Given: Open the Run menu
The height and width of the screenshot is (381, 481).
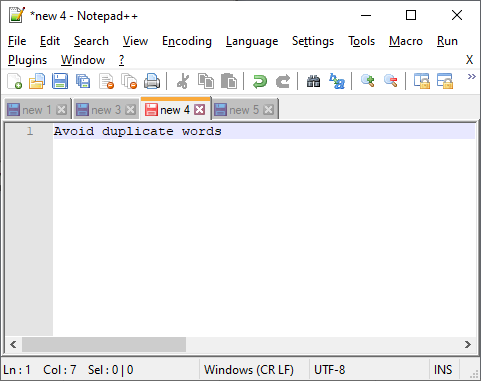Looking at the screenshot, I should [447, 41].
